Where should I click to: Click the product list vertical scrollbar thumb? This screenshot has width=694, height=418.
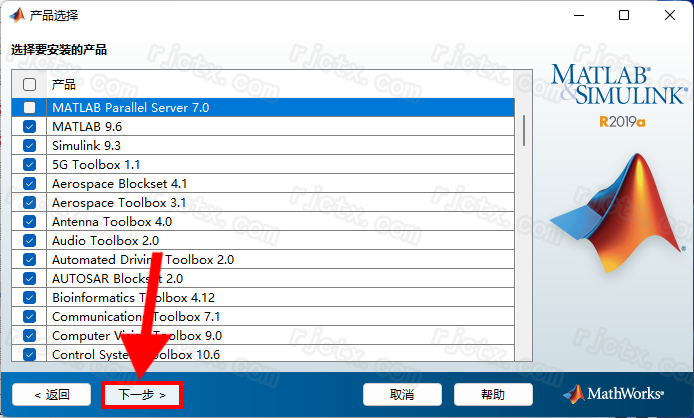point(524,131)
